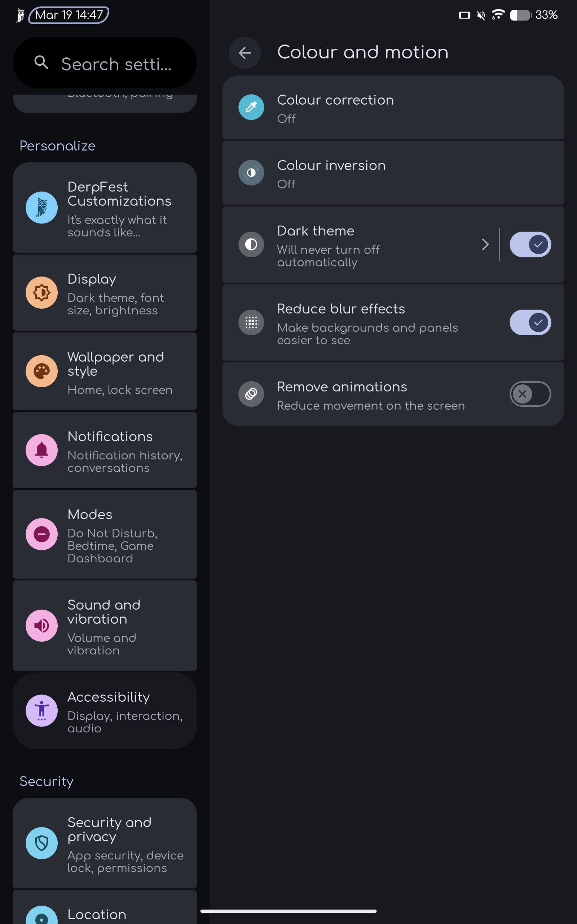Turn off the Dark theme switch
Image resolution: width=577 pixels, height=924 pixels.
click(530, 244)
